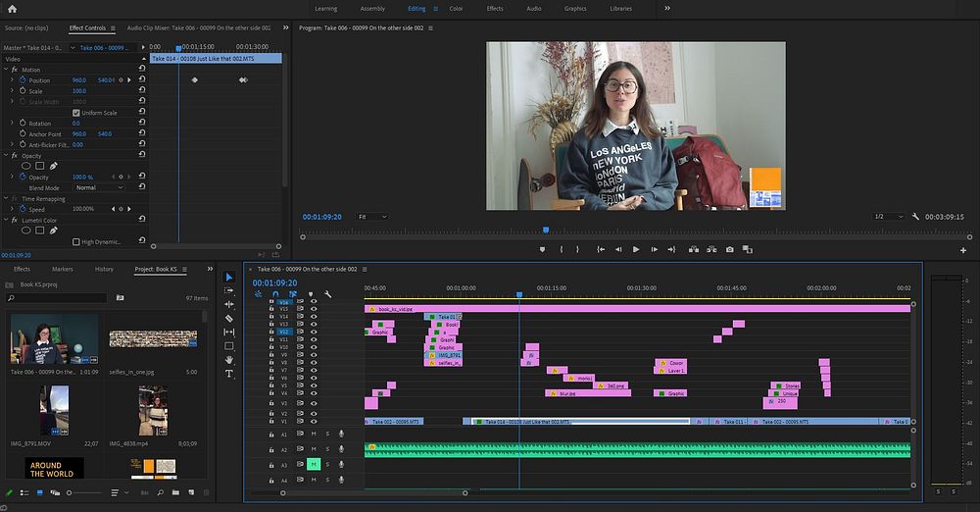Open the Markers panel tab
Viewport: 980px width, 512px height.
(62, 269)
